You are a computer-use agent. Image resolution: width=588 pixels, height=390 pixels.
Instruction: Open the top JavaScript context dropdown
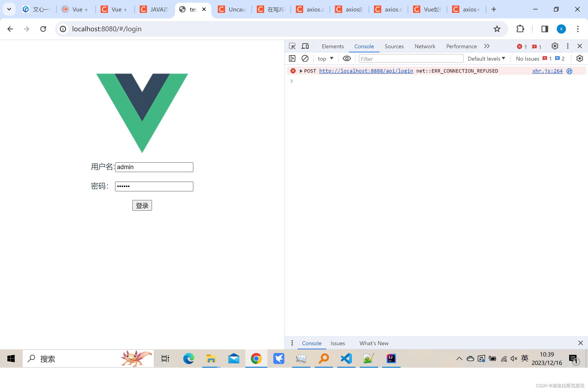tap(325, 59)
